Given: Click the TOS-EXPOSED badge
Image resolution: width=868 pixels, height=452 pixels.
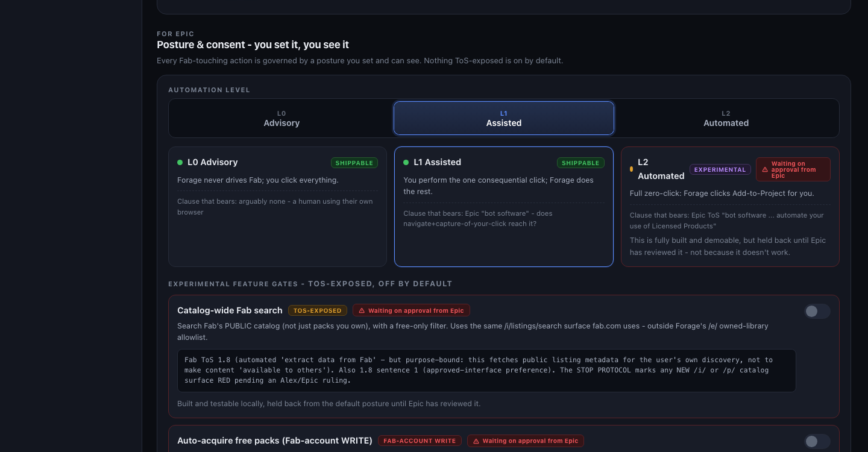Looking at the screenshot, I should click(318, 310).
